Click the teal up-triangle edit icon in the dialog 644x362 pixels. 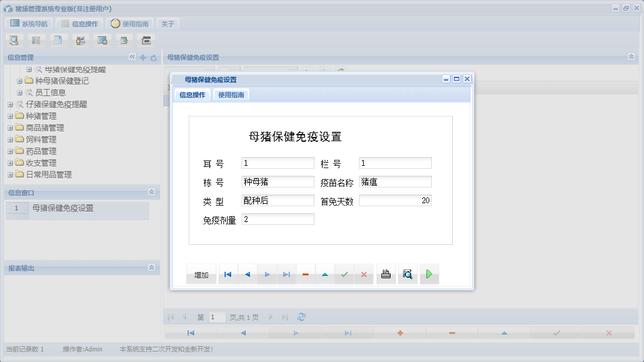(x=325, y=274)
